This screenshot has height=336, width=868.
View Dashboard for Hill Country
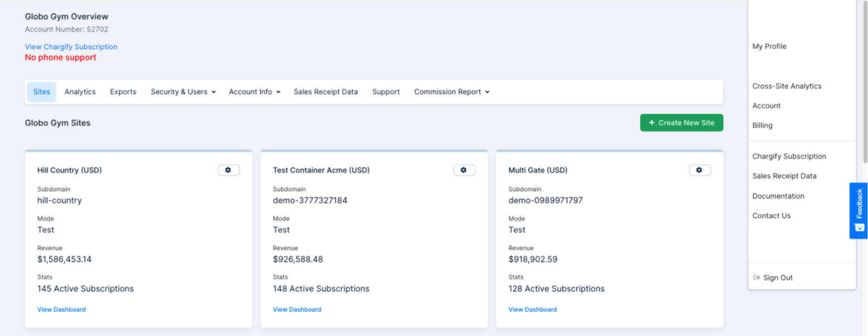coord(61,309)
